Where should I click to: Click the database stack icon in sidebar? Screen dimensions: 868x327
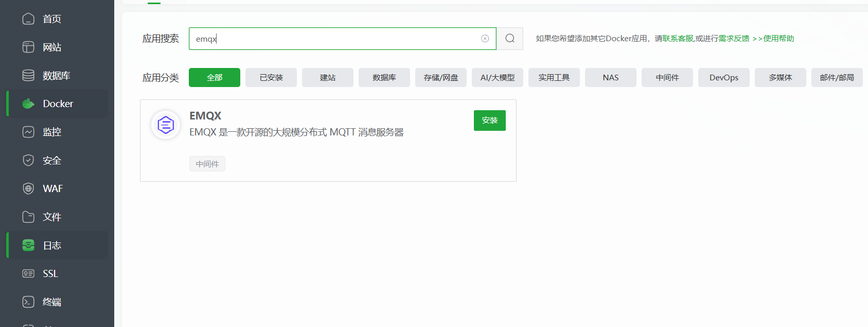28,76
